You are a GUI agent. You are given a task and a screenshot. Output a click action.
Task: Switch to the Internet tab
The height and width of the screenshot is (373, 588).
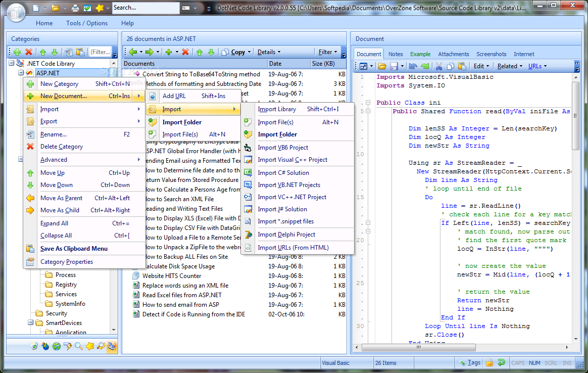524,54
